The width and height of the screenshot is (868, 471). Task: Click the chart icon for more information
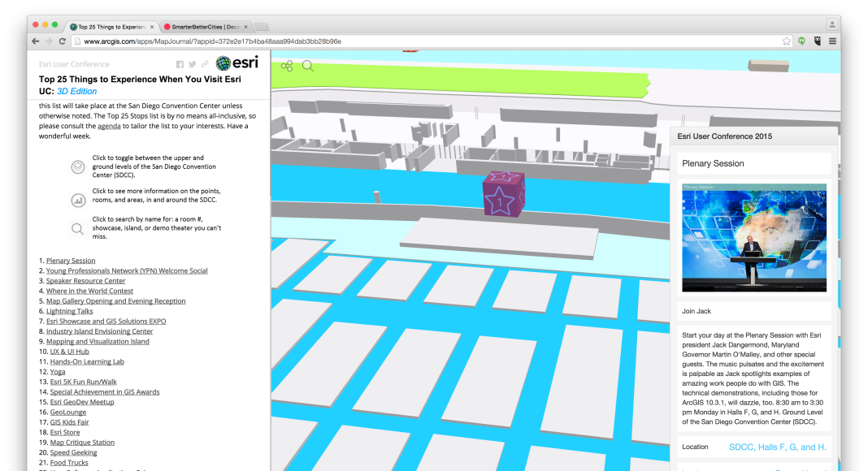[78, 200]
